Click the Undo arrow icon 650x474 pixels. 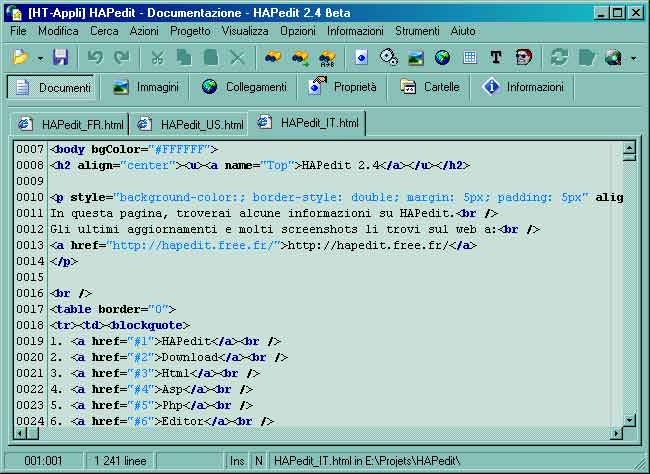pos(95,57)
